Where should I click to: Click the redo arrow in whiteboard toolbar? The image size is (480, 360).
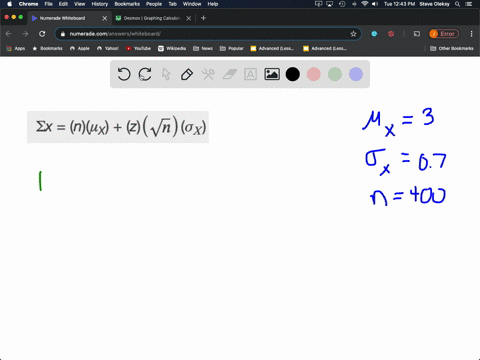coord(145,74)
